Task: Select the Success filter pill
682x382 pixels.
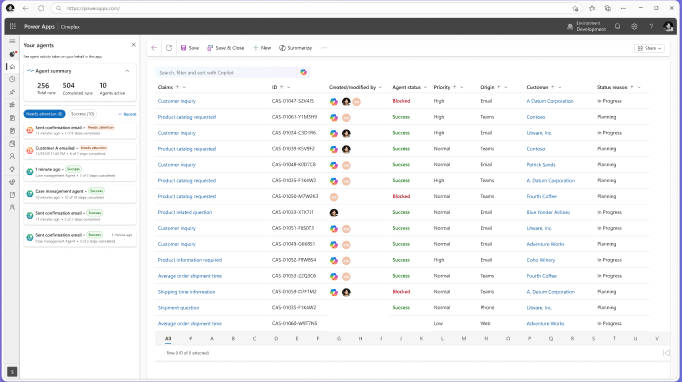Action: click(x=83, y=114)
